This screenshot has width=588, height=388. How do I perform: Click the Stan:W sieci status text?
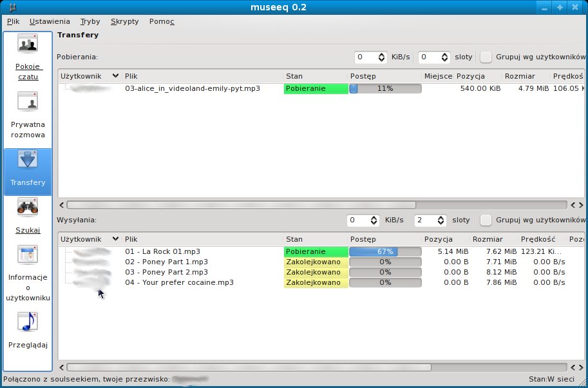551,379
